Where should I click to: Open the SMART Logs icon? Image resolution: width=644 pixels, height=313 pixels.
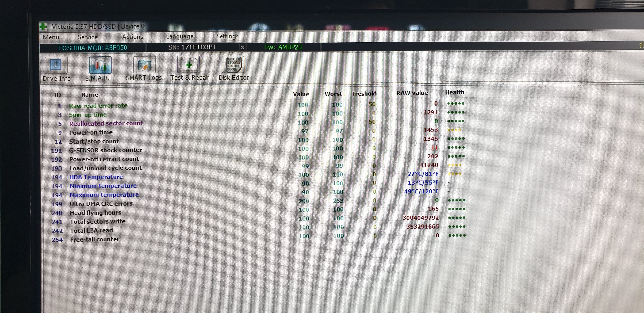coord(144,65)
